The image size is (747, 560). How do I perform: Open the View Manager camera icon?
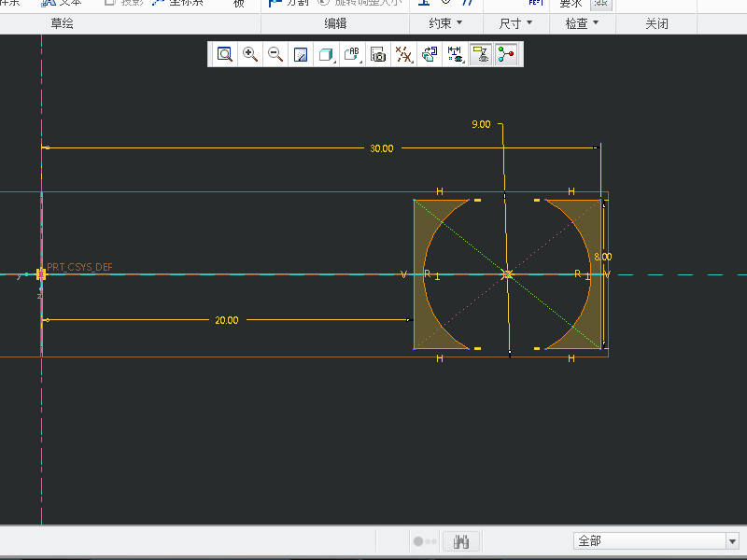tap(378, 54)
